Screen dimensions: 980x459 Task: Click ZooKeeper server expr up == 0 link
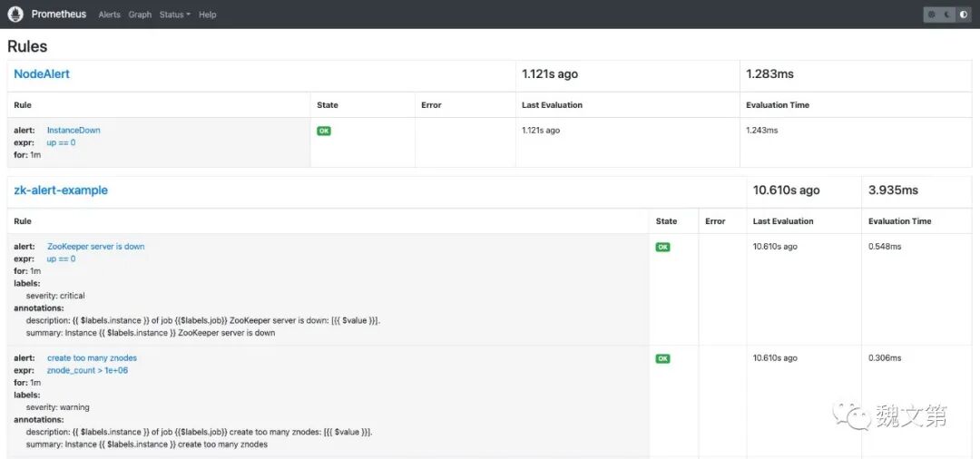pos(62,259)
